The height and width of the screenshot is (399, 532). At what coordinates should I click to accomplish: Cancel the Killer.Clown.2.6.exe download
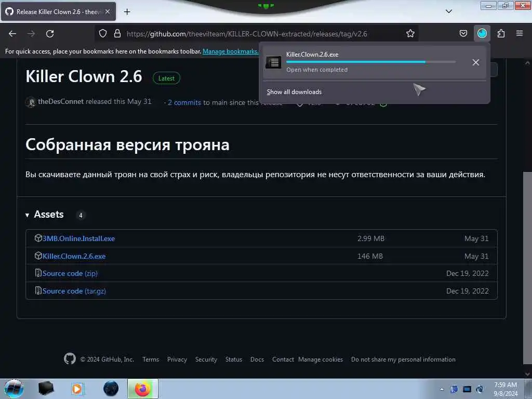point(476,62)
